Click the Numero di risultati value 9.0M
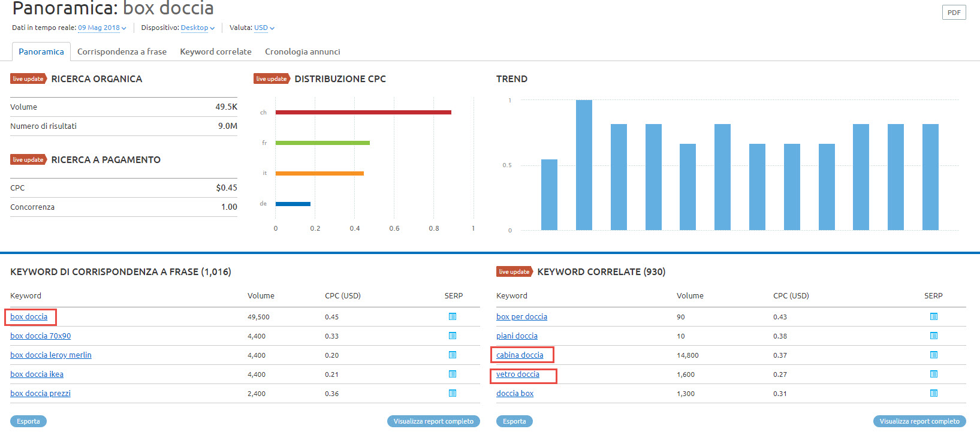The height and width of the screenshot is (435, 980). click(x=228, y=126)
